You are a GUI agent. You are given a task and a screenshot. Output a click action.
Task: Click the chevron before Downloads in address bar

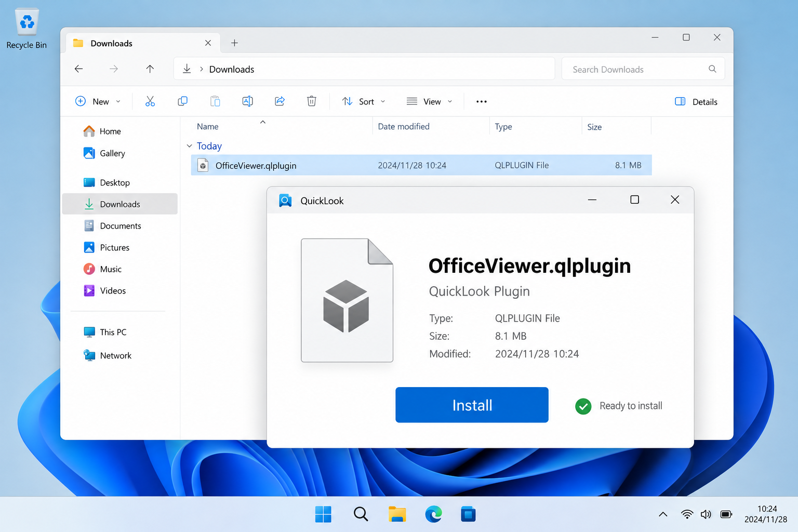(x=202, y=69)
